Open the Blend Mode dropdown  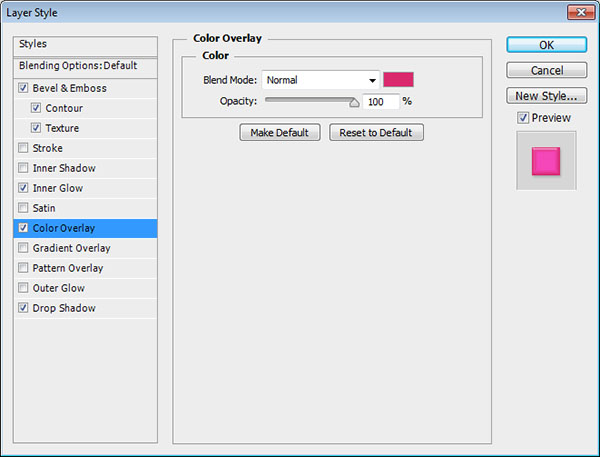pos(321,80)
